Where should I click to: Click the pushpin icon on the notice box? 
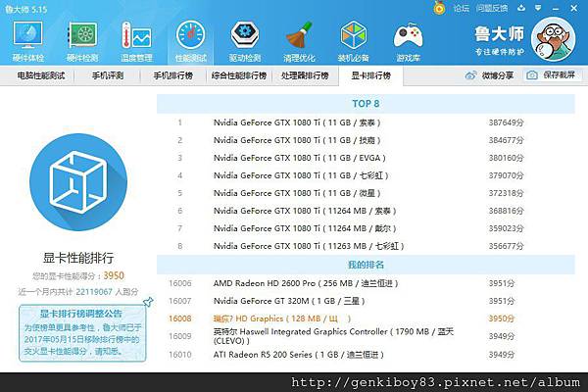(148, 302)
